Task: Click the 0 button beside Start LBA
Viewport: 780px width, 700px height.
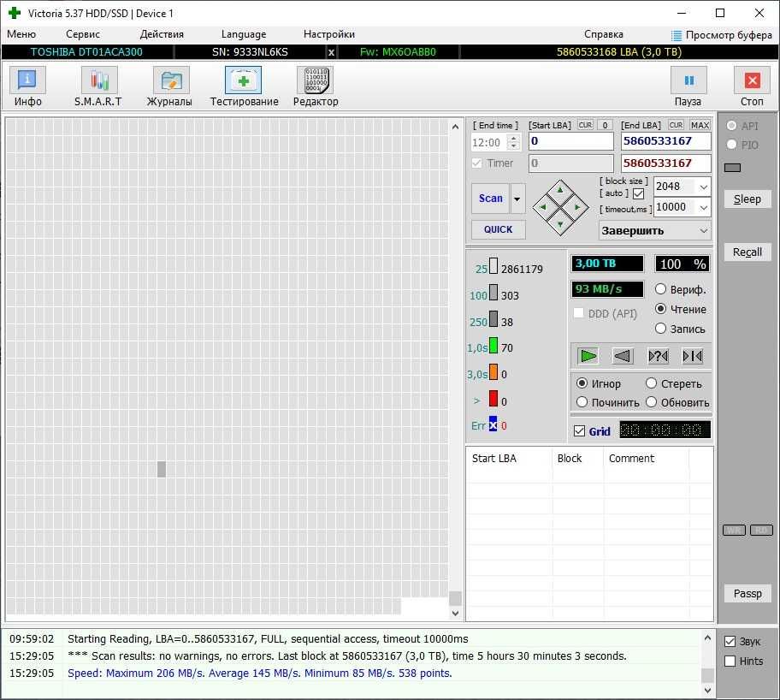Action: tap(605, 125)
